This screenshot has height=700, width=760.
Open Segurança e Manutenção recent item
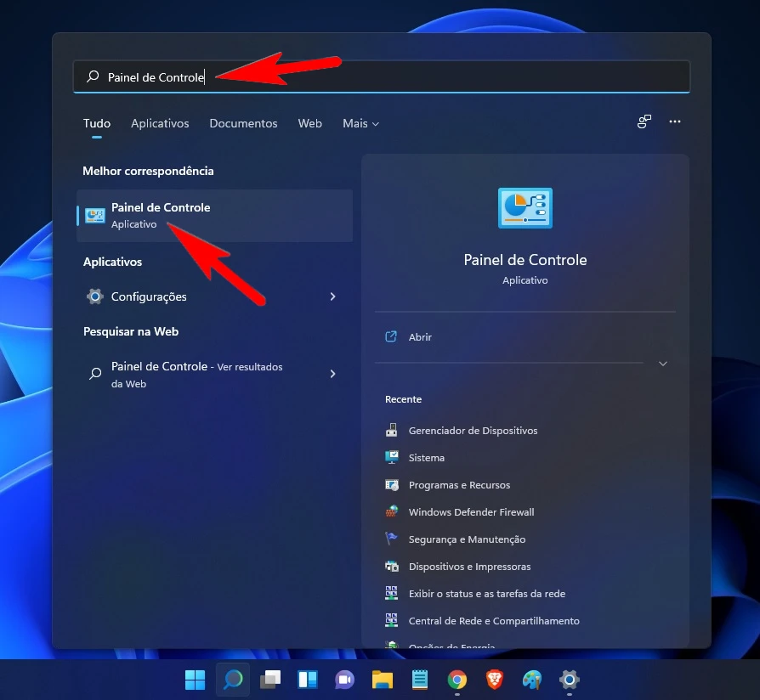(467, 539)
